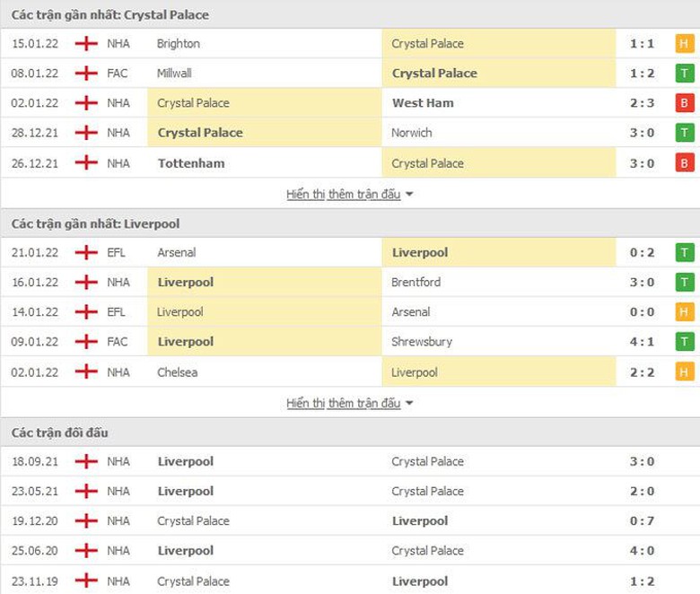Click red B result badge for West Ham match
Screen dimensions: 700x594
click(x=685, y=103)
